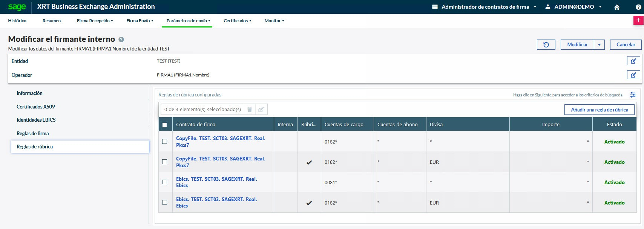Open search criteria filter sliders icon
The image size is (644, 229).
point(633,95)
